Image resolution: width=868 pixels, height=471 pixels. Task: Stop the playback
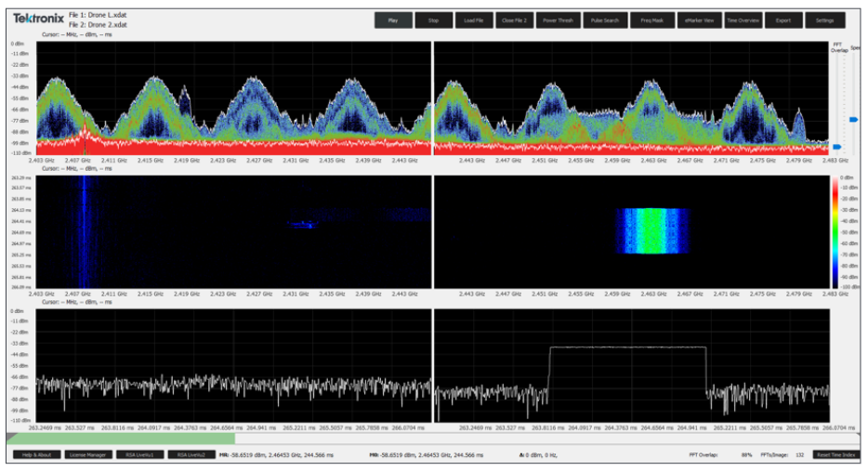[434, 20]
